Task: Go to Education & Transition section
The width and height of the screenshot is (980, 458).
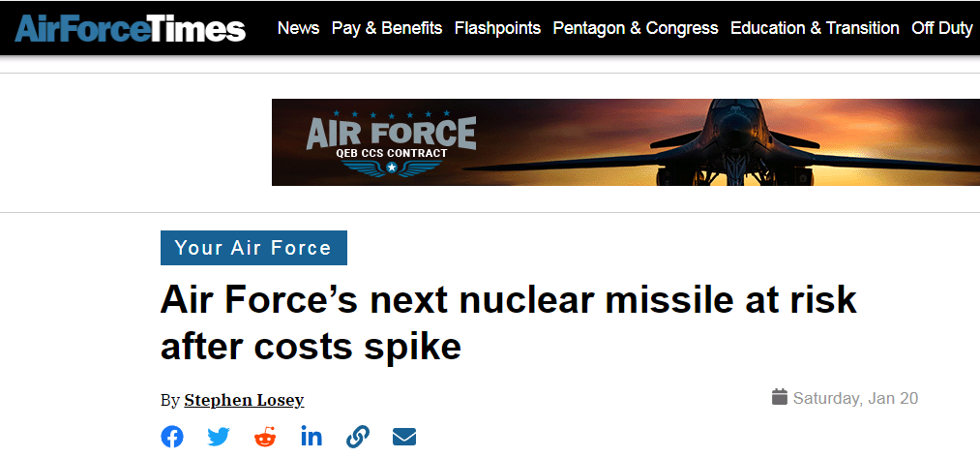Action: click(x=815, y=28)
